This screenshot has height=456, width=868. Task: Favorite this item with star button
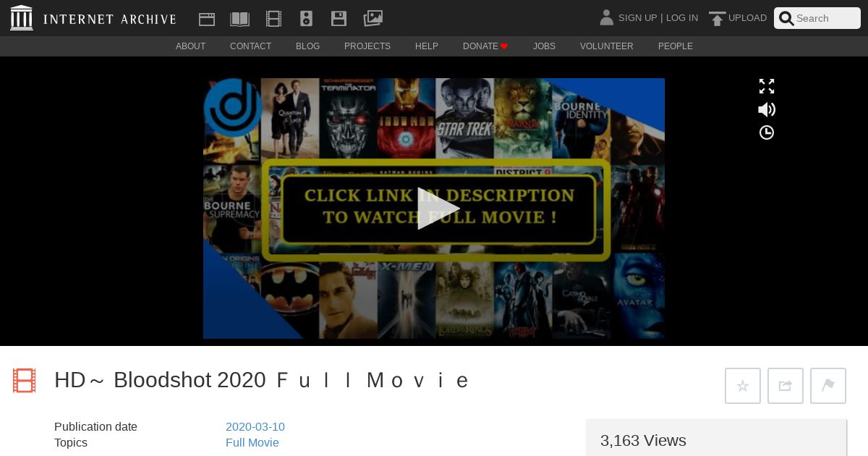pyautogui.click(x=743, y=386)
